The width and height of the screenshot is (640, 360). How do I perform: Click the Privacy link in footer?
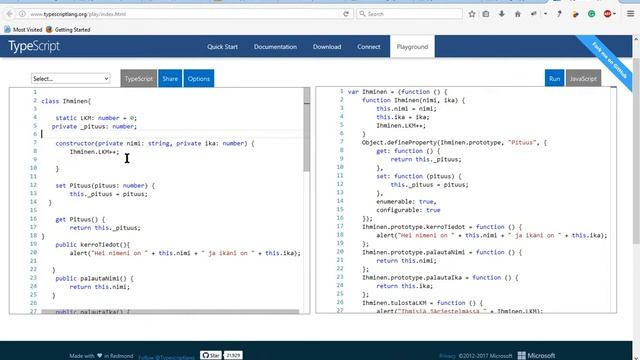447,356
